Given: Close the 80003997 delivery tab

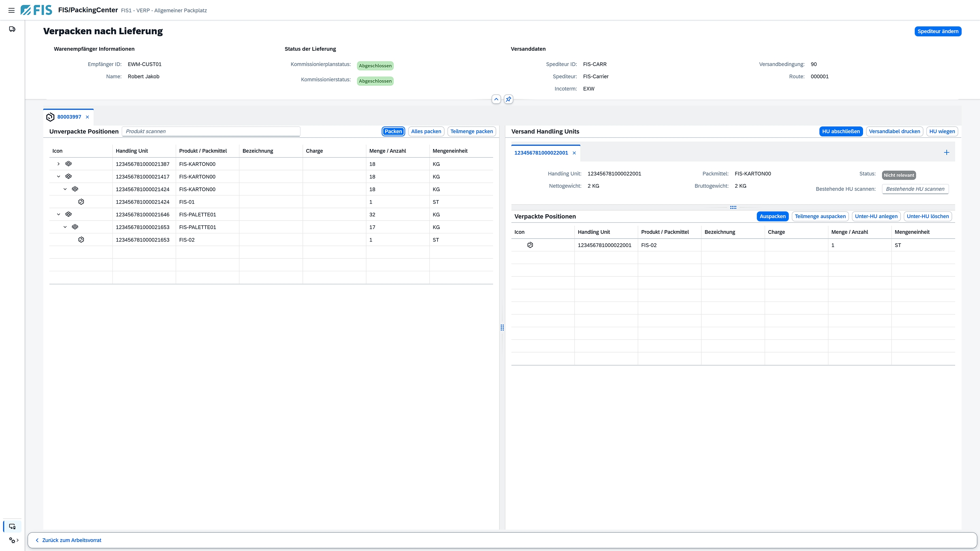Looking at the screenshot, I should click(88, 117).
